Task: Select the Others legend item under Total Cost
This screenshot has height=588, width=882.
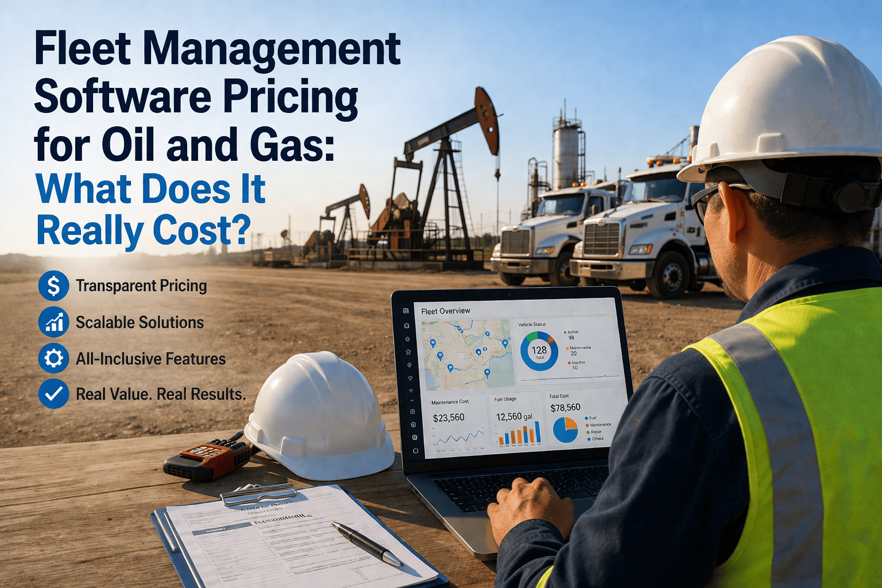Action: (595, 439)
